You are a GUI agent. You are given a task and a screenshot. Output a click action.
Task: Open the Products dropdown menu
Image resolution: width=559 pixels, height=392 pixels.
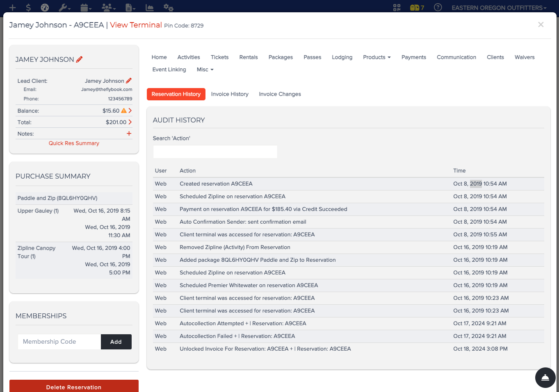click(x=376, y=57)
